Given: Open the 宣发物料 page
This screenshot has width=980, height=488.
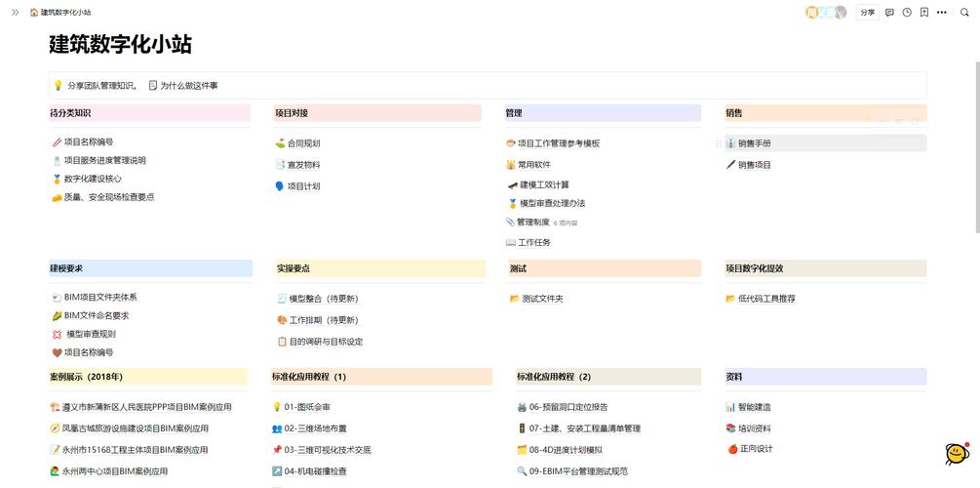Looking at the screenshot, I should click(297, 165).
